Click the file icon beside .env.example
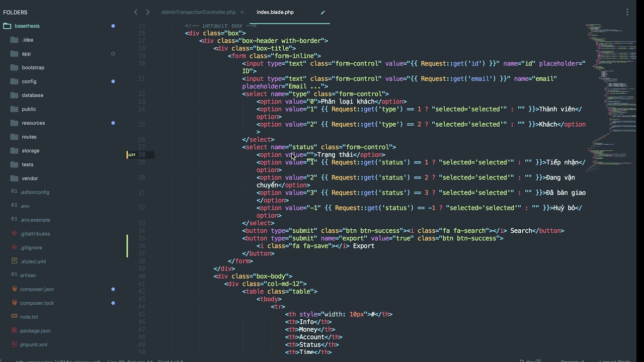The width and height of the screenshot is (644, 362). (14, 220)
